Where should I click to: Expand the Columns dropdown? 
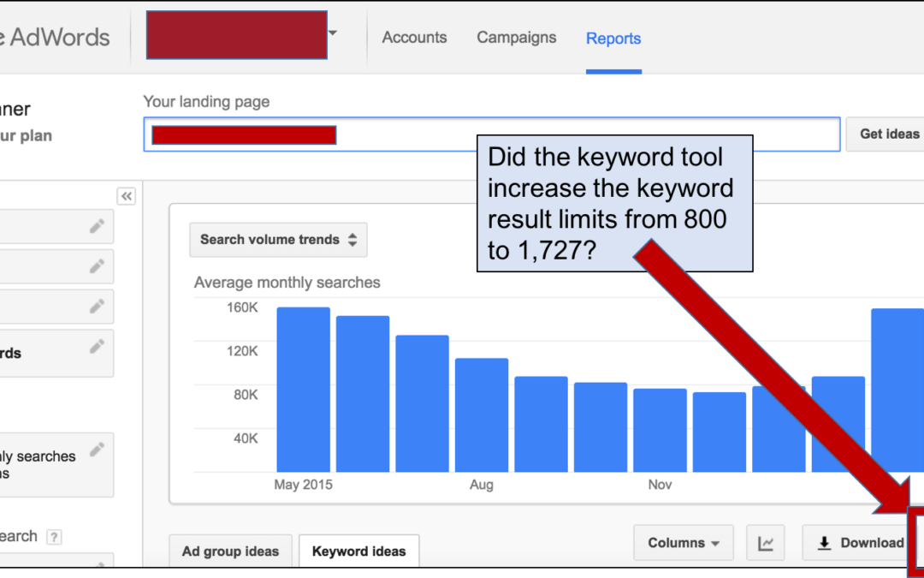[683, 543]
